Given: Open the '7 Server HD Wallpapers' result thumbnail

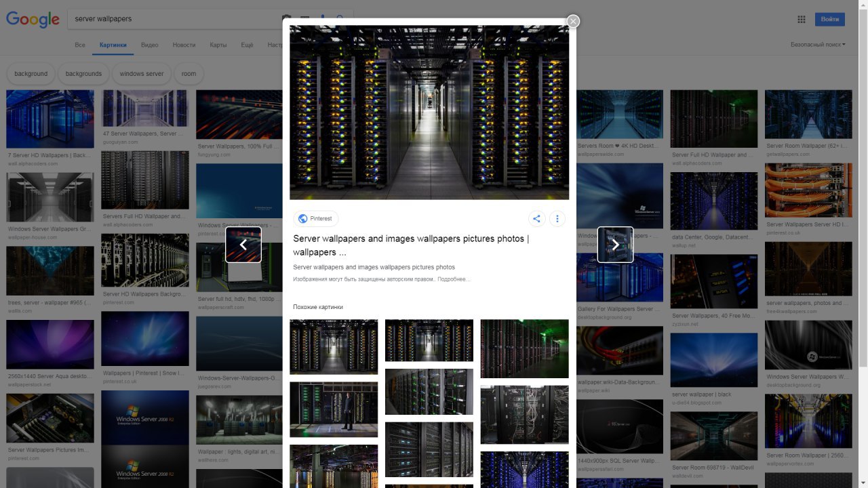Looking at the screenshot, I should pyautogui.click(x=50, y=119).
